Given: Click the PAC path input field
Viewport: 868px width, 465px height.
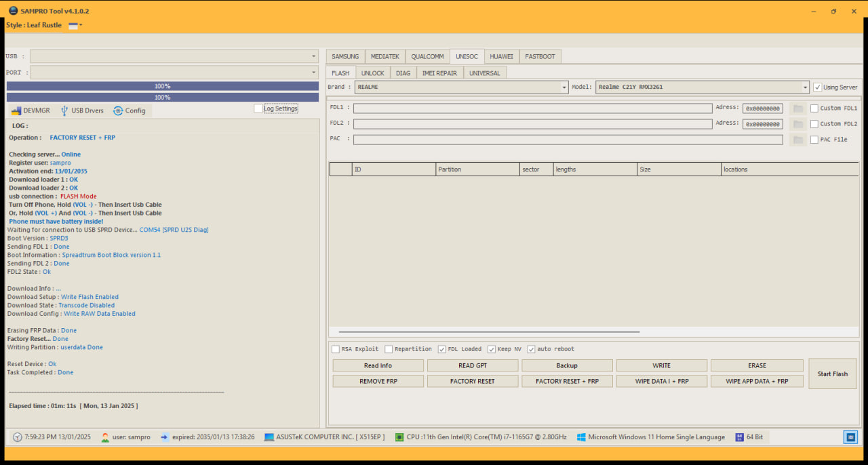Looking at the screenshot, I should click(x=568, y=140).
